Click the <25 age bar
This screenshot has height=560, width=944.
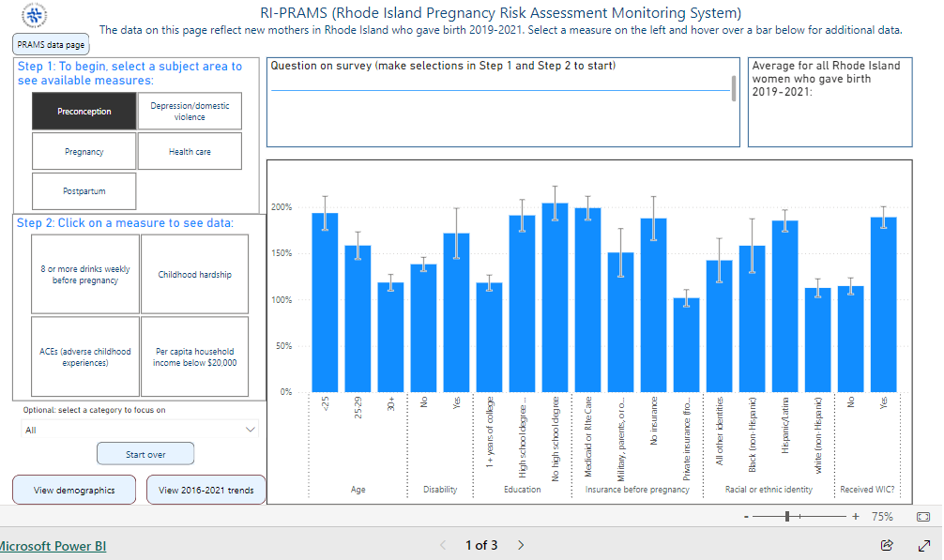(x=325, y=303)
